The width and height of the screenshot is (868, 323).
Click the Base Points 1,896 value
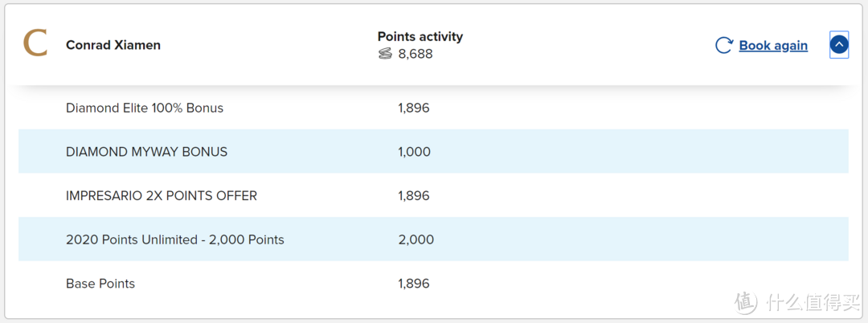(414, 284)
